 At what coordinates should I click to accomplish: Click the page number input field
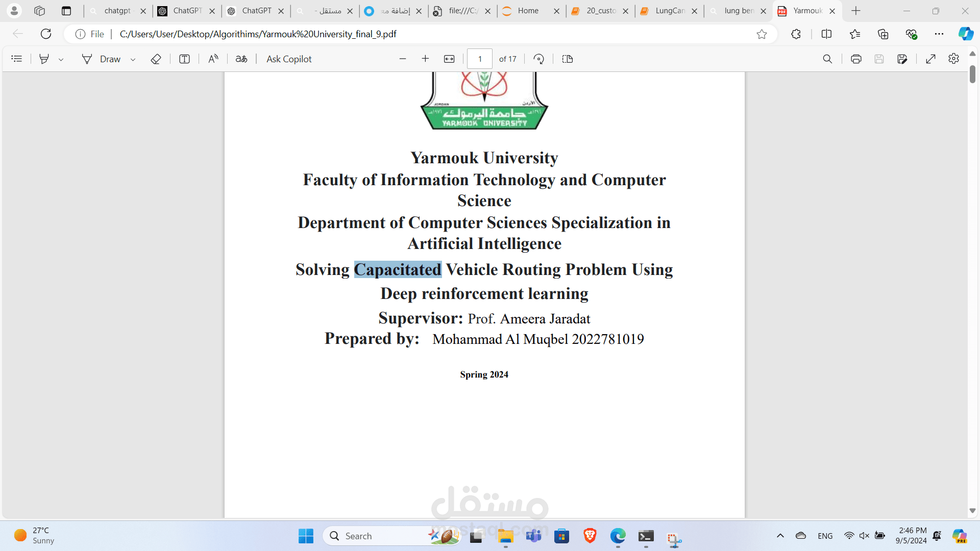click(x=480, y=59)
